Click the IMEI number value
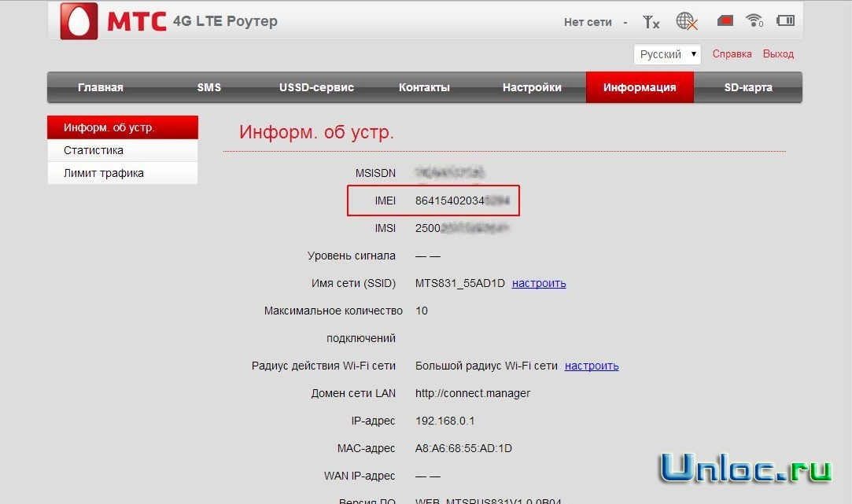Image resolution: width=852 pixels, height=504 pixels. [463, 201]
